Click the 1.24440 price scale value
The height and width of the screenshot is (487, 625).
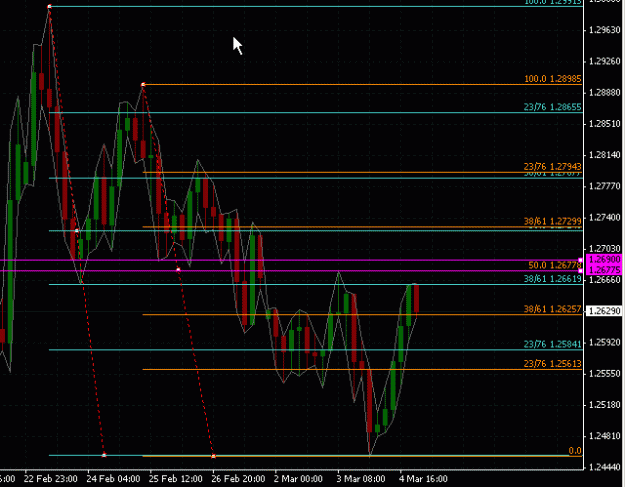[605, 467]
